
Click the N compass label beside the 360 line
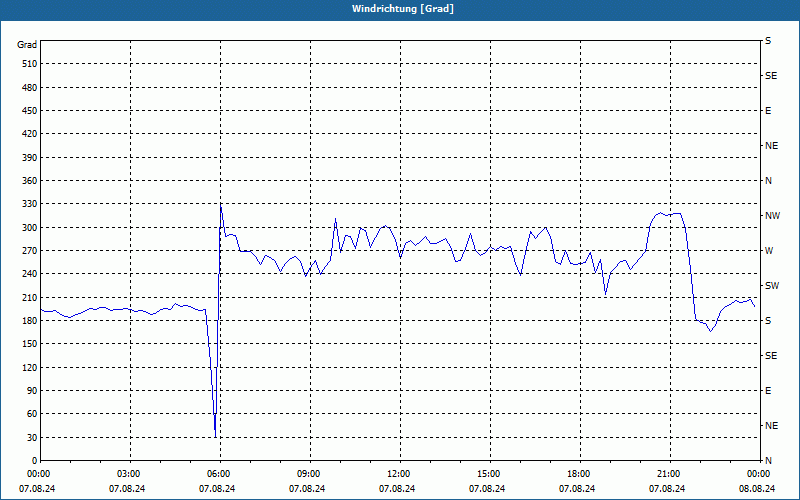point(768,181)
